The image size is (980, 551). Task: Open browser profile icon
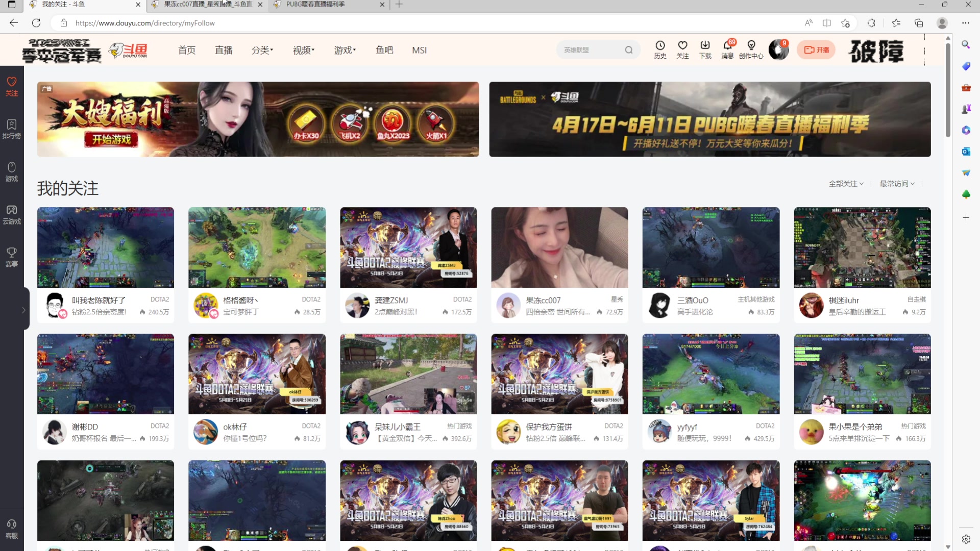(942, 23)
